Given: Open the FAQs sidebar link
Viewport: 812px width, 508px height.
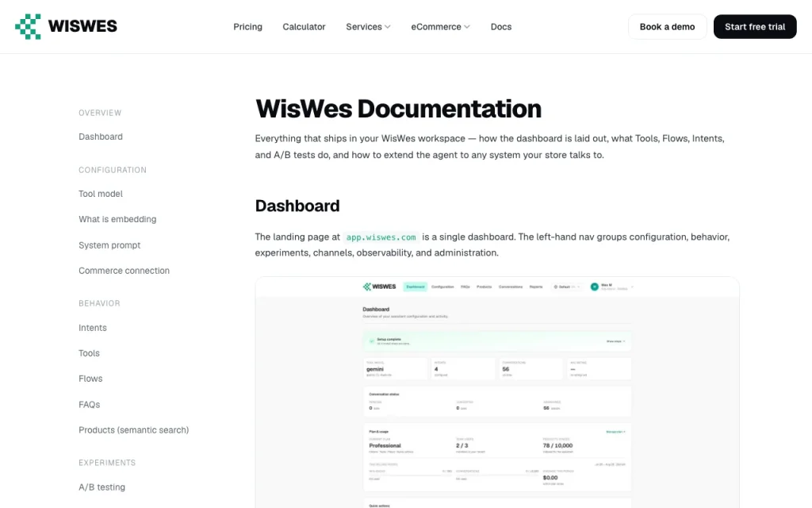Looking at the screenshot, I should tap(89, 404).
